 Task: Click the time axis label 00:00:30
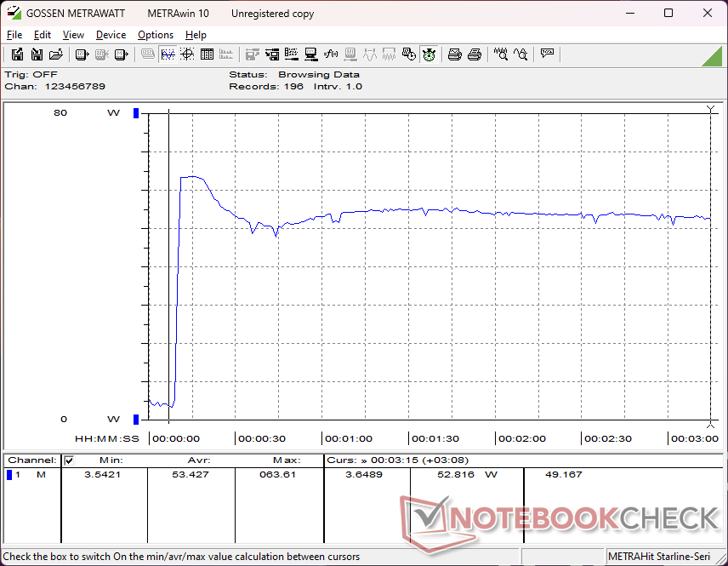(262, 438)
